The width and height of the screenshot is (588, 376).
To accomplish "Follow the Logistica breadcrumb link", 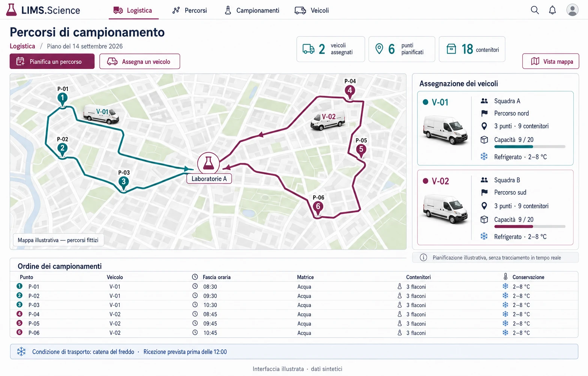I will pos(22,46).
